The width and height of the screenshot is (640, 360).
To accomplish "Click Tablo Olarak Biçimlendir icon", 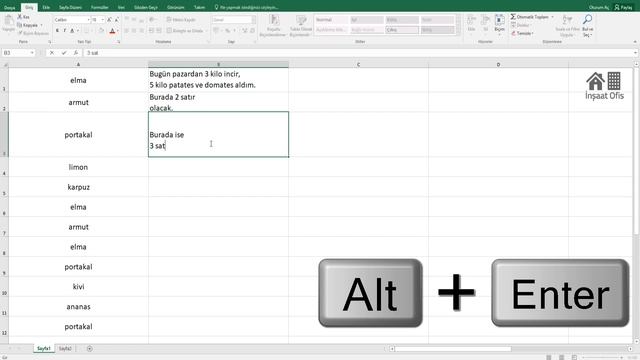I will 301,20.
